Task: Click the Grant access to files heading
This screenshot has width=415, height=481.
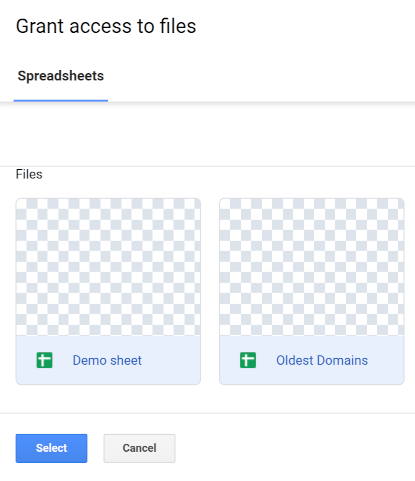Action: coord(106,26)
